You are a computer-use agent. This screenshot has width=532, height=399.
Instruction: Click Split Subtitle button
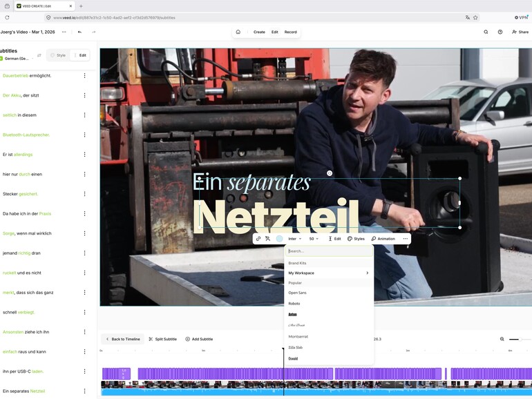click(163, 339)
